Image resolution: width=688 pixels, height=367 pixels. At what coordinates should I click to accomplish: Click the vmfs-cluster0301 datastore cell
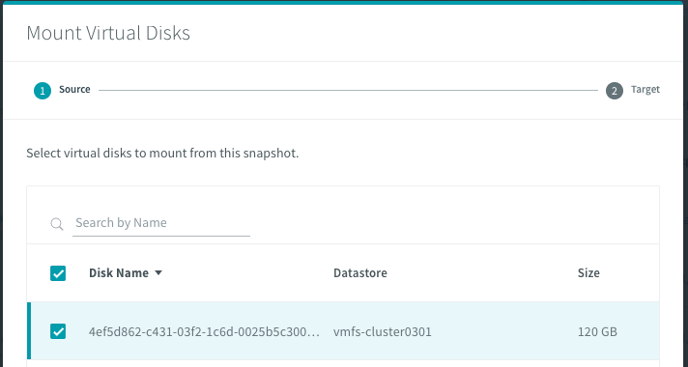[x=382, y=331]
